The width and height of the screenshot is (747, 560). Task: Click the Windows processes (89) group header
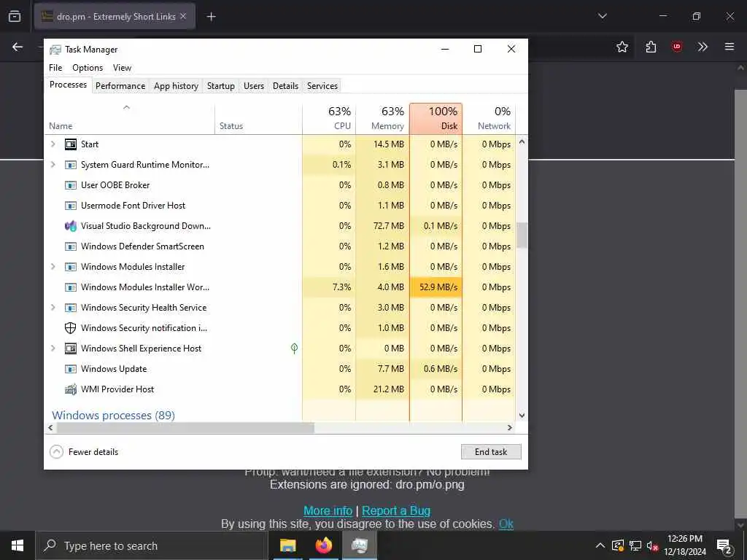pyautogui.click(x=113, y=415)
